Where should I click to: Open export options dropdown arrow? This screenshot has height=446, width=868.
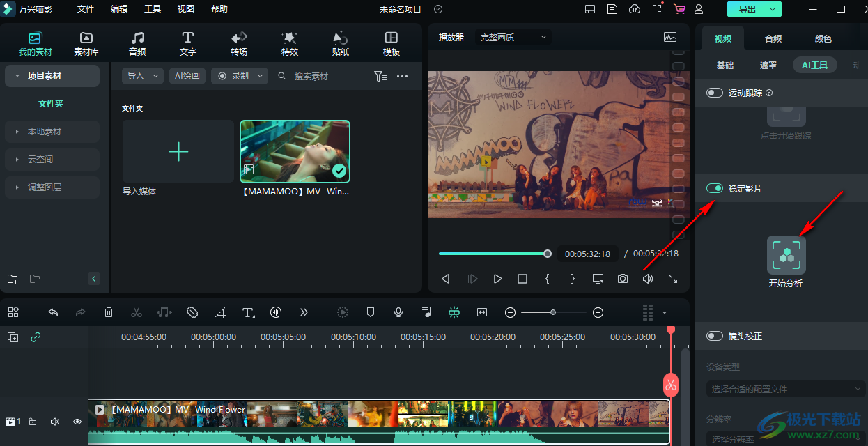tap(773, 9)
